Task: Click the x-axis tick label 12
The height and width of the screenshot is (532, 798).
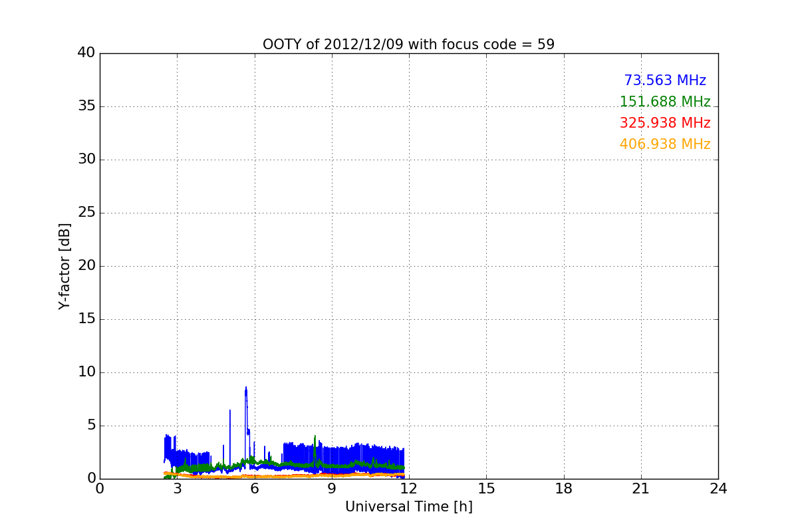Action: [409, 489]
